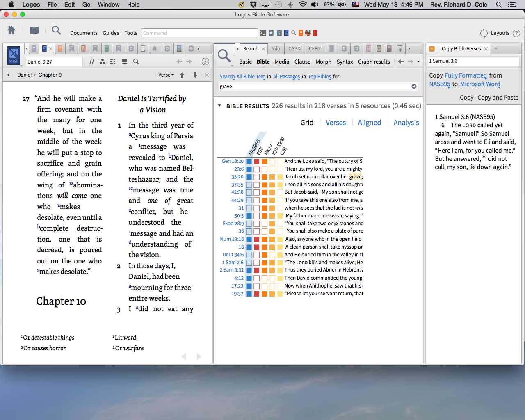Show resource information with the i icon
Image resolution: width=525 pixels, height=420 pixels.
[205, 62]
